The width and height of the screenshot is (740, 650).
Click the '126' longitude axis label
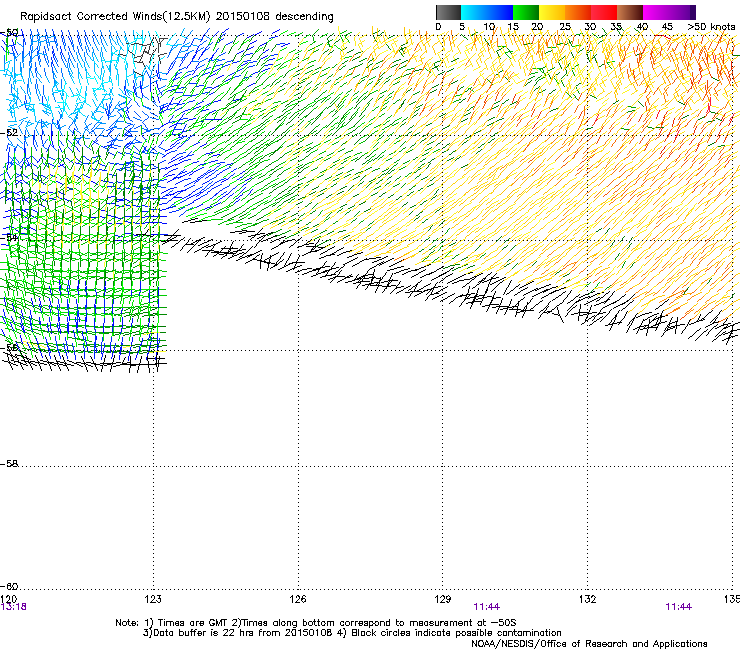click(298, 599)
